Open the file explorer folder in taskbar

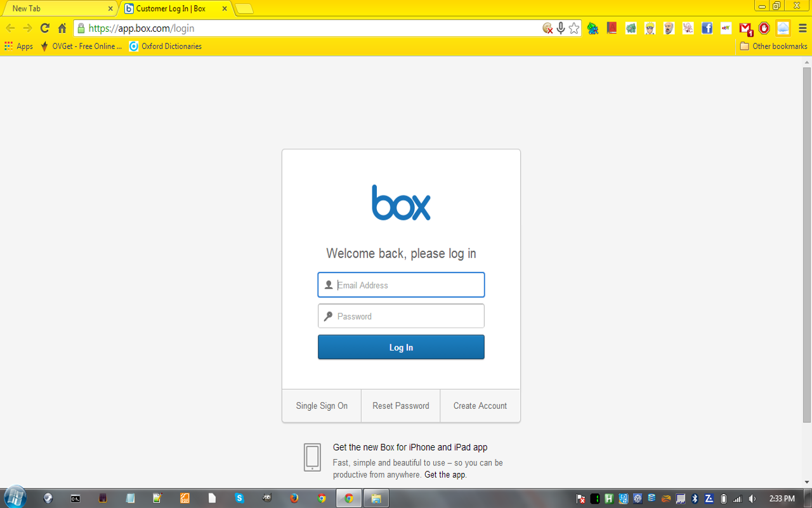(376, 498)
